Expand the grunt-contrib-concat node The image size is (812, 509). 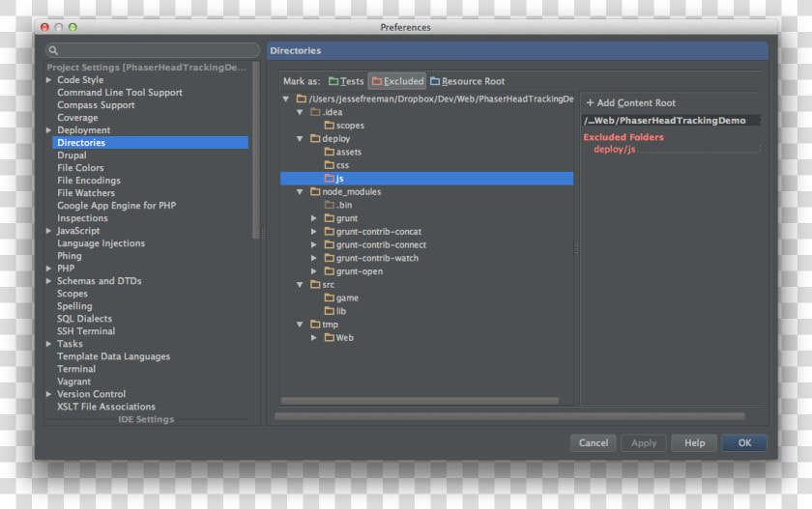pos(314,231)
